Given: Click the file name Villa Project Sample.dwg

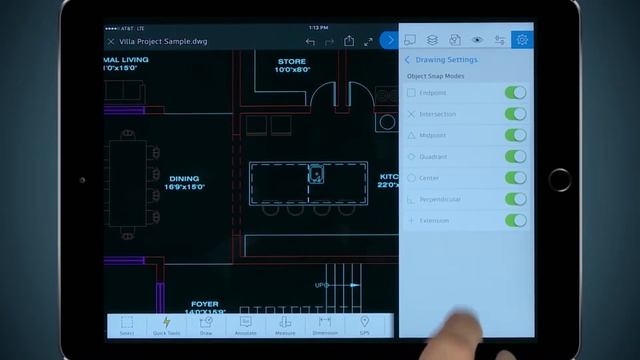Looking at the screenshot, I should (163, 42).
